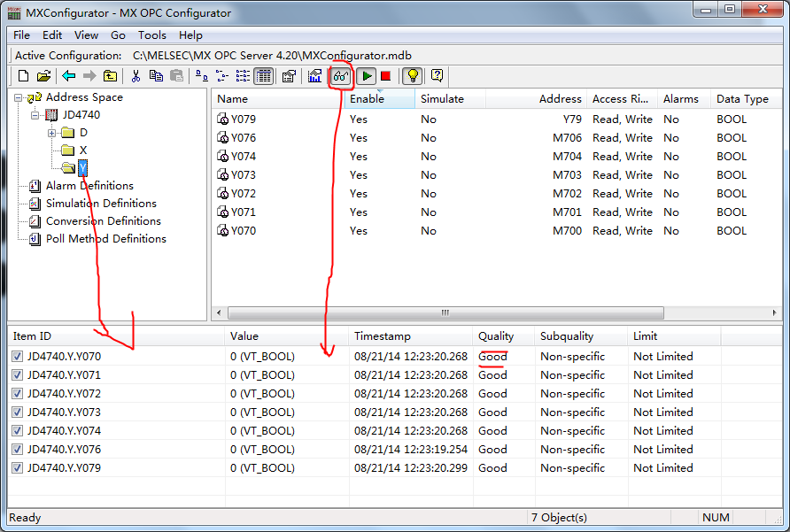This screenshot has height=532, width=790.
Task: Open the Tools menu
Action: pyautogui.click(x=151, y=35)
